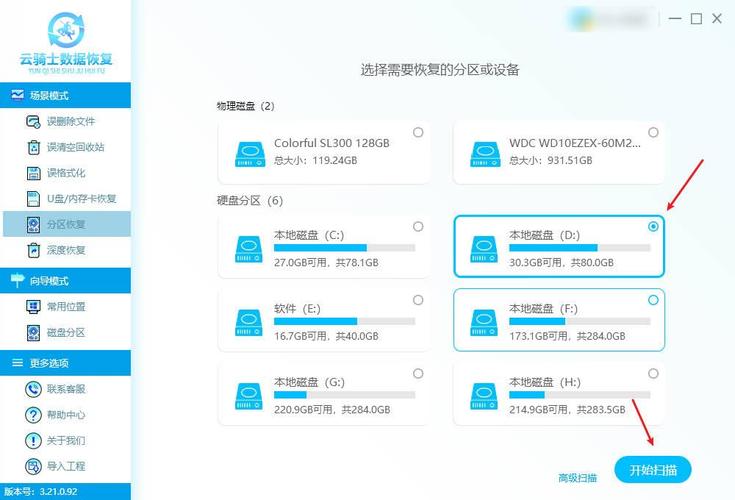Select the 本地磁盘 (H:) radio button
The width and height of the screenshot is (735, 500).
[x=653, y=373]
